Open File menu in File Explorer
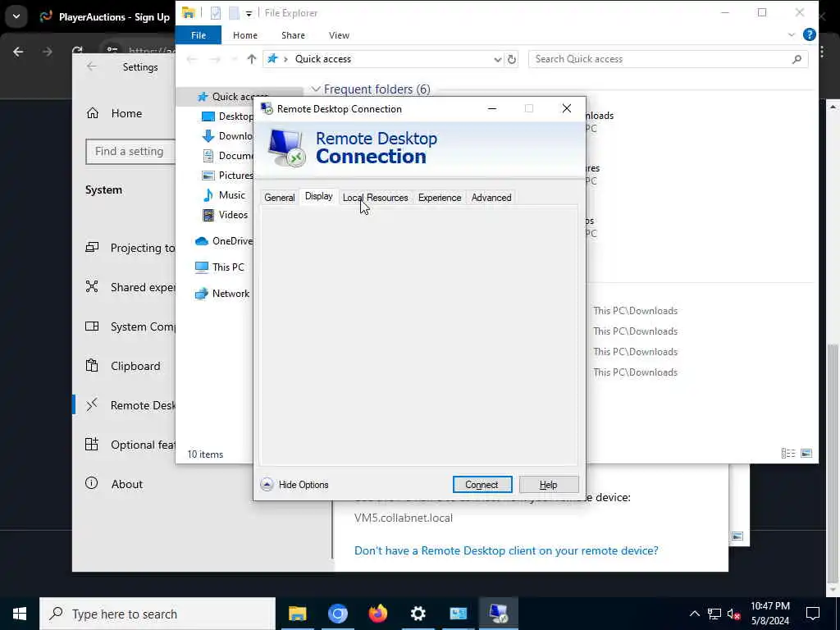 (x=199, y=35)
